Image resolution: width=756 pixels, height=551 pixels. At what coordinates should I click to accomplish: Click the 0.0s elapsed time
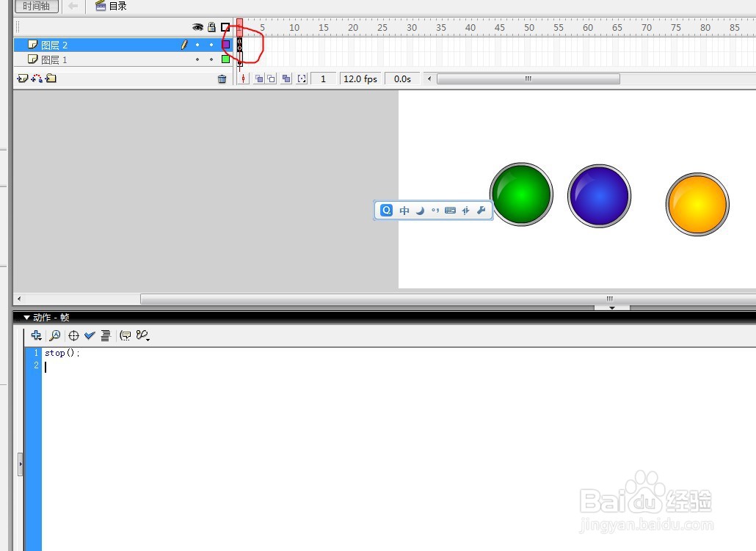pyautogui.click(x=402, y=79)
